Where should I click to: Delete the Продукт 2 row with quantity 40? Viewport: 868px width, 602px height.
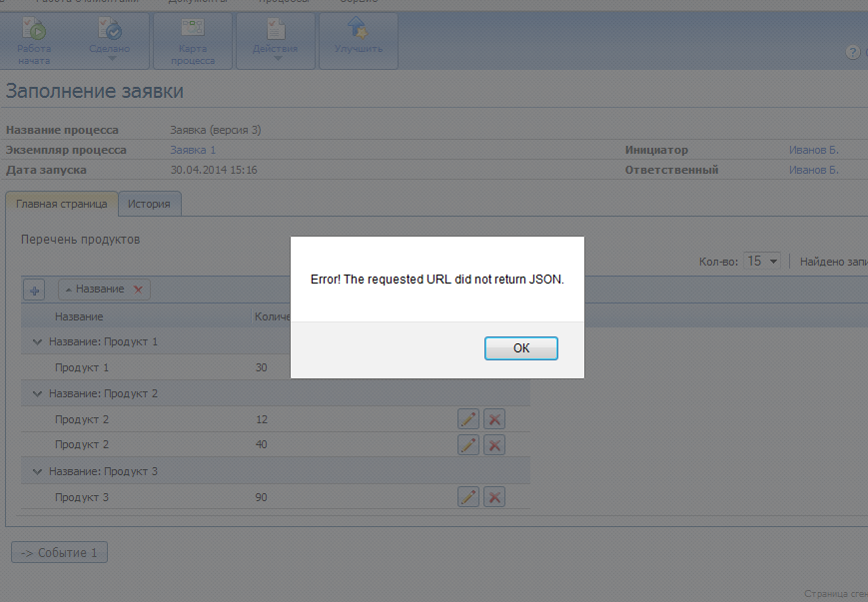pyautogui.click(x=493, y=445)
